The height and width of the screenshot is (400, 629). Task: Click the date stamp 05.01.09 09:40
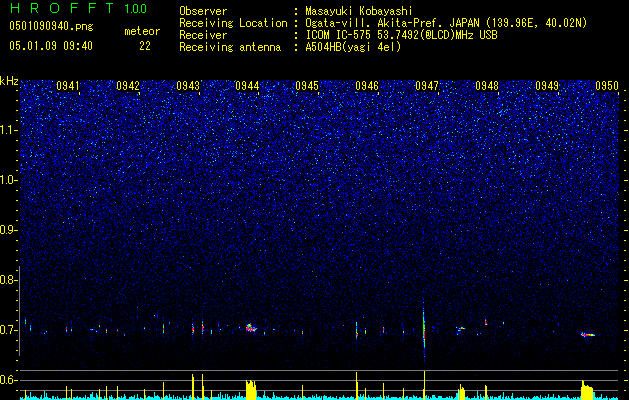click(x=51, y=46)
